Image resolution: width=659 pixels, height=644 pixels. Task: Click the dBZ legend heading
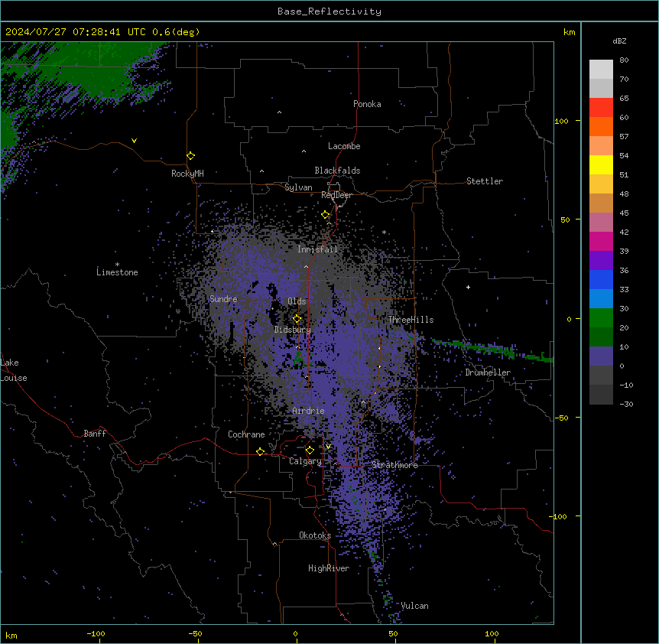tap(619, 41)
